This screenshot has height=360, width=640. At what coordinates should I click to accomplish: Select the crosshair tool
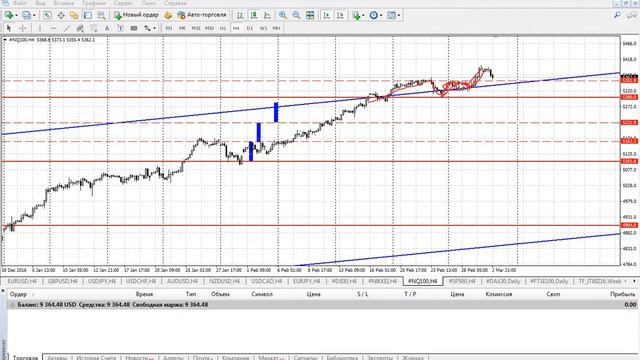click(22, 28)
